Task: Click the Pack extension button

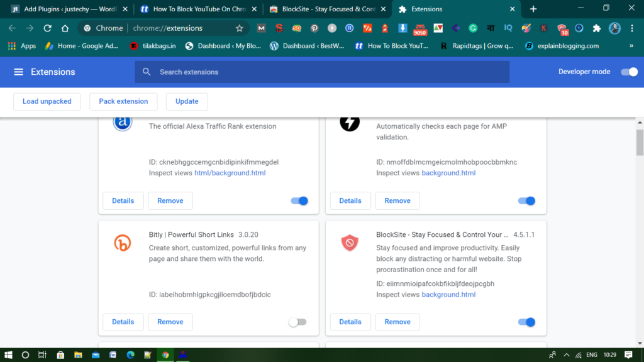Action: (x=123, y=101)
